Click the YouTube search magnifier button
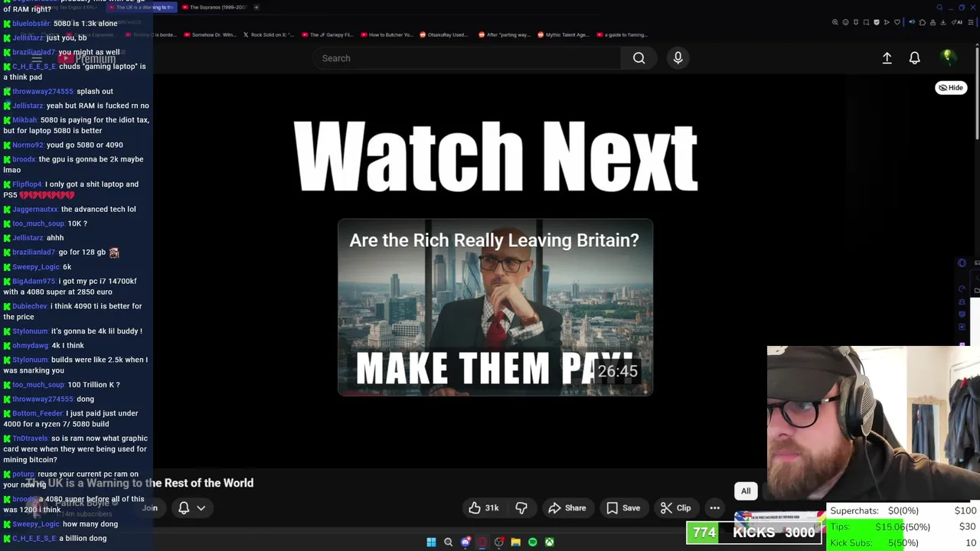This screenshot has width=980, height=551. tap(639, 58)
